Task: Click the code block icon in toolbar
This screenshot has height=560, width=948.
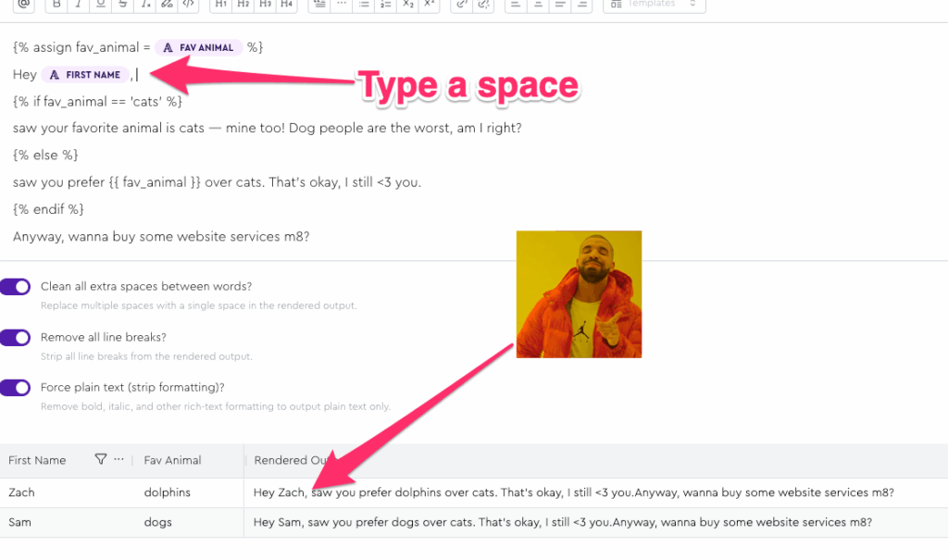Action: [188, 5]
